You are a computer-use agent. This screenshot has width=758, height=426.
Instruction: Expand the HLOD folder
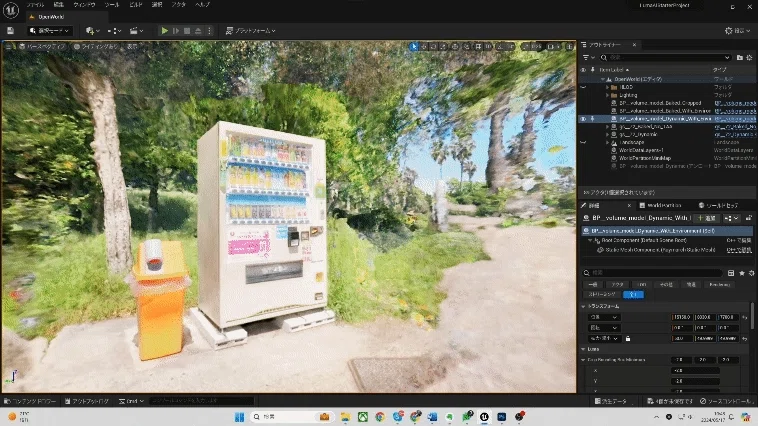pyautogui.click(x=608, y=87)
